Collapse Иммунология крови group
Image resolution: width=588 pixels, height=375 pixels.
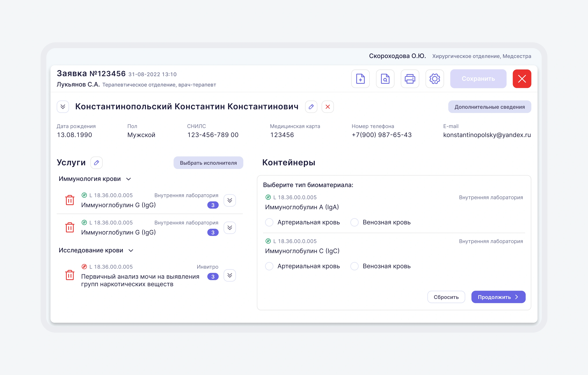[129, 179]
